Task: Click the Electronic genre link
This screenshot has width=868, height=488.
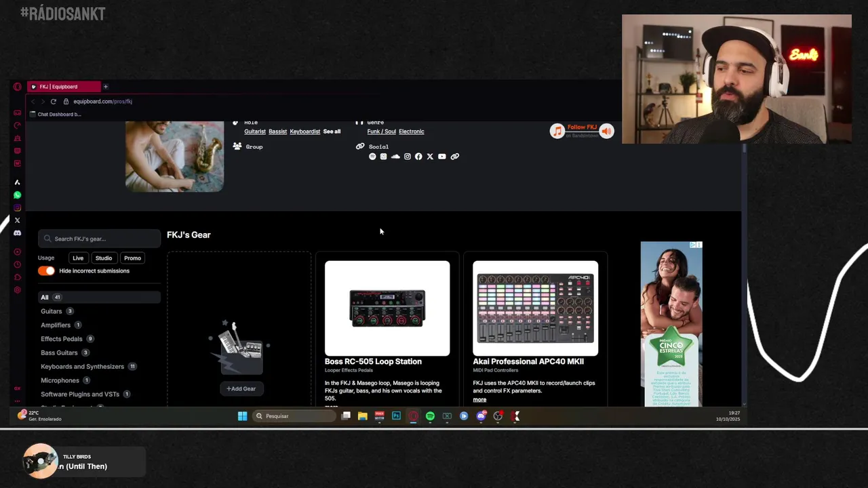Action: click(412, 131)
